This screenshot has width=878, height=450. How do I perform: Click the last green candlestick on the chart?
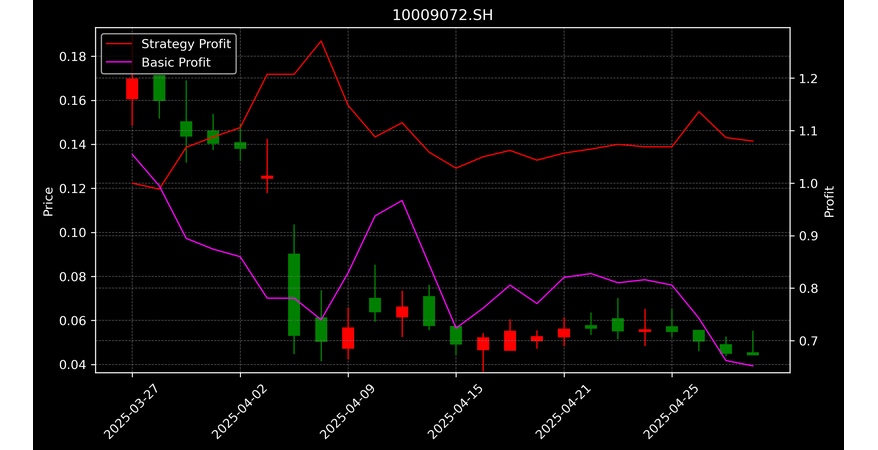pos(753,354)
